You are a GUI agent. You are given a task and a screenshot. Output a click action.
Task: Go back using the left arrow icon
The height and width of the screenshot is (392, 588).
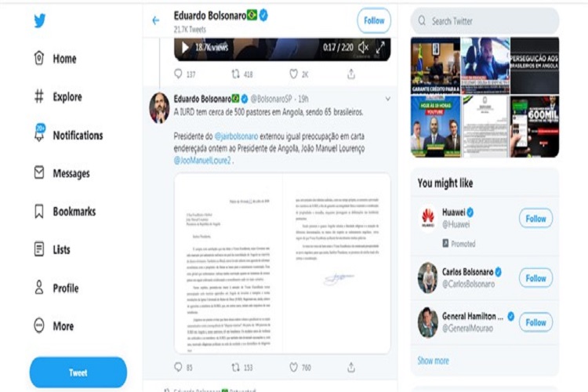point(156,20)
